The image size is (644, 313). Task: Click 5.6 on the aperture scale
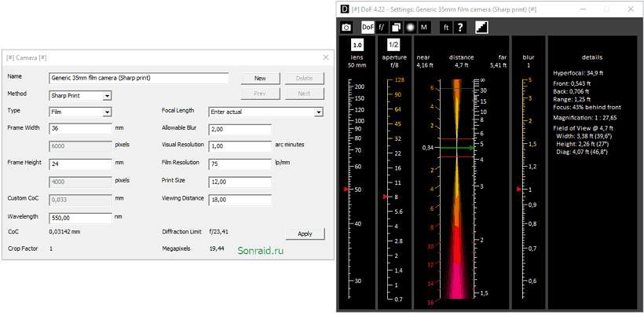[x=398, y=212]
